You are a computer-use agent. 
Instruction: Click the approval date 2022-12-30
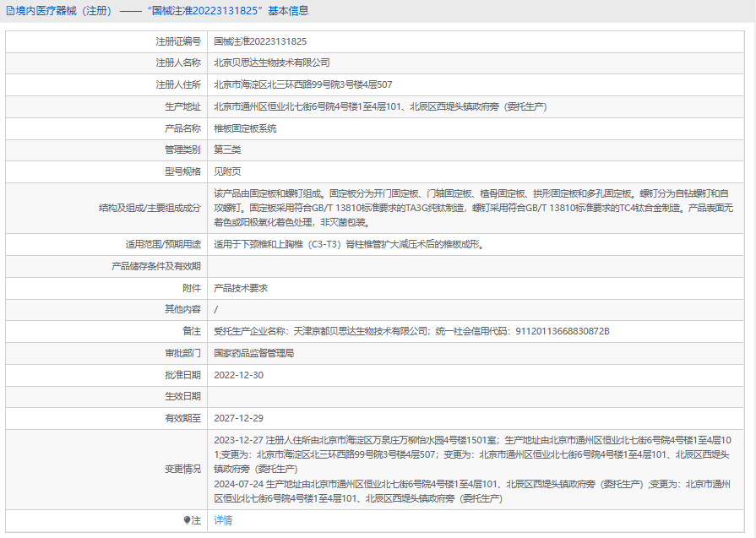click(x=239, y=375)
